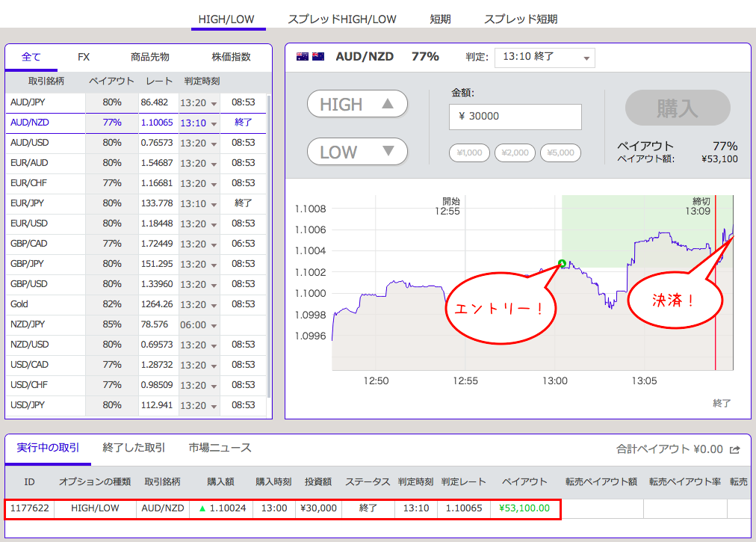Screen dimensions: 756x542
Task: Click the export icon beside 合計ペイアウト
Action: pyautogui.click(x=735, y=449)
